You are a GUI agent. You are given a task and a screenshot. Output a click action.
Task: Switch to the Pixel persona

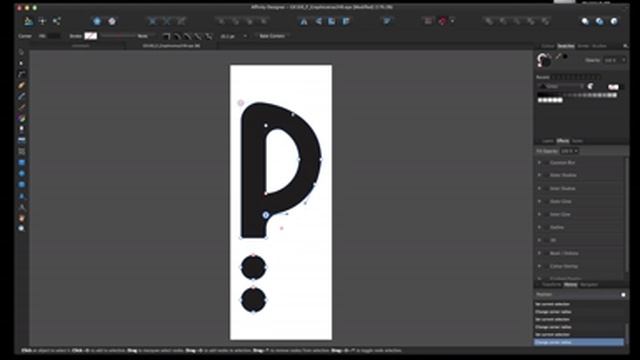(x=42, y=21)
